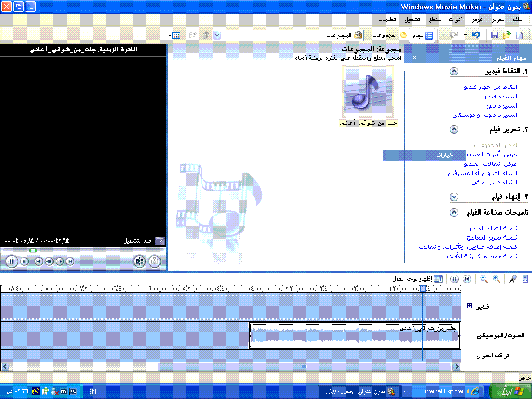The height and width of the screenshot is (399, 532).
Task: Expand the video (فيديو) track
Action: [x=470, y=306]
